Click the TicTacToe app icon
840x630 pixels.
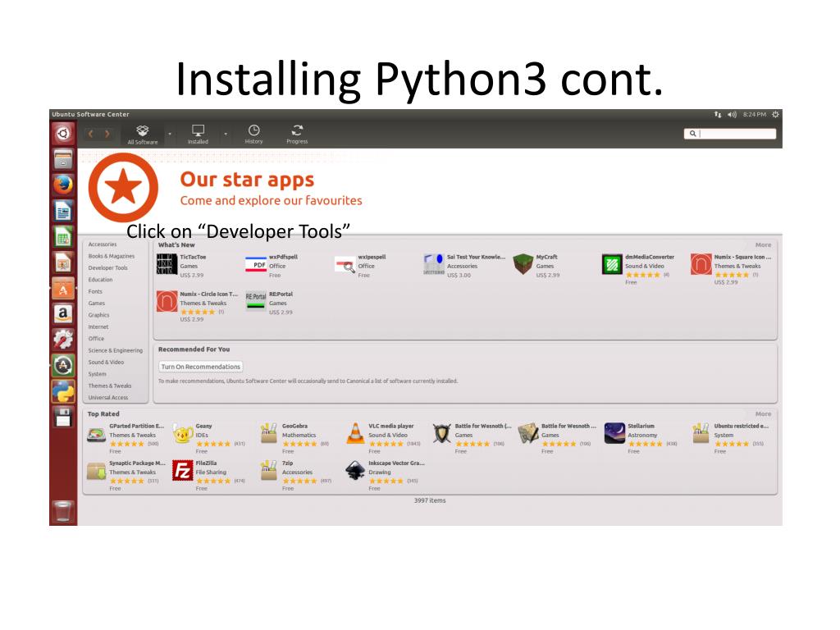tap(167, 264)
